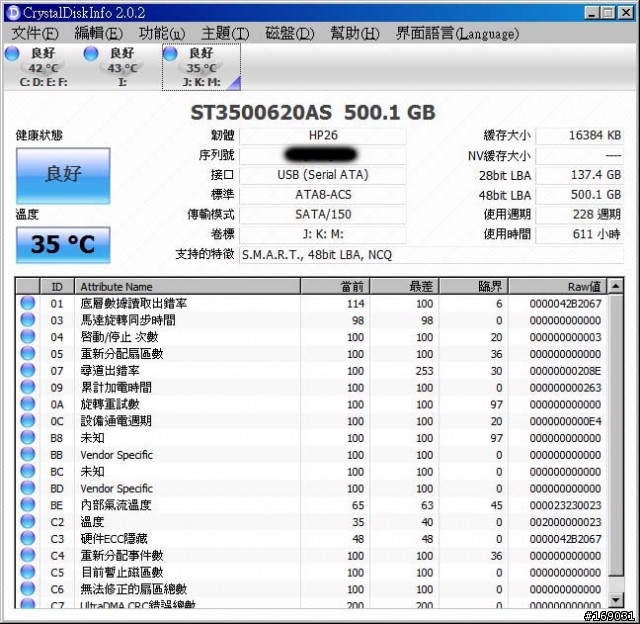
Task: Click the firmware field HP26
Action: tap(323, 135)
